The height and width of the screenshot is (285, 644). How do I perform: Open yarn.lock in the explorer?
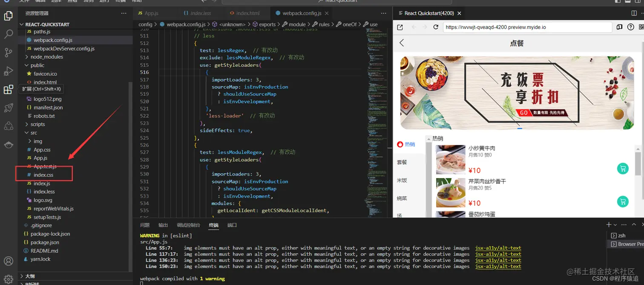tap(75, 259)
